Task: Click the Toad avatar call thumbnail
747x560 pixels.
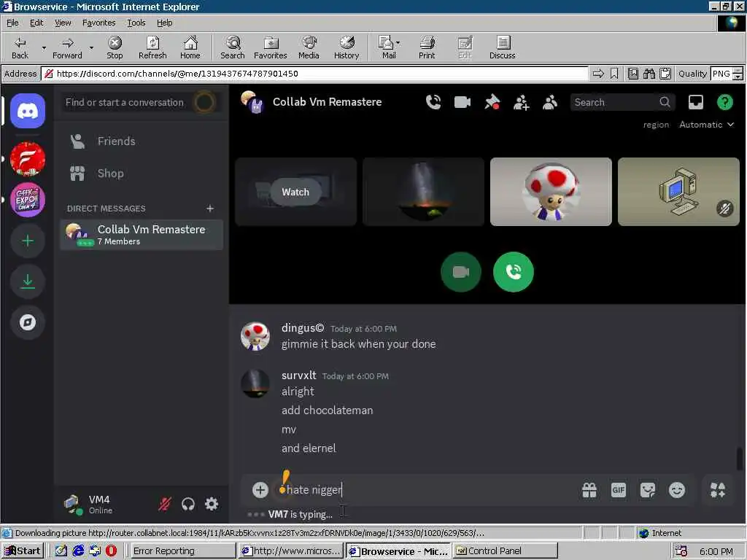Action: coord(551,192)
